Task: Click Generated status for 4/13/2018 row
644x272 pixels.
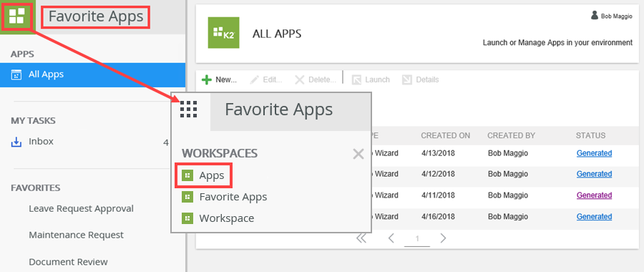Action: 594,153
